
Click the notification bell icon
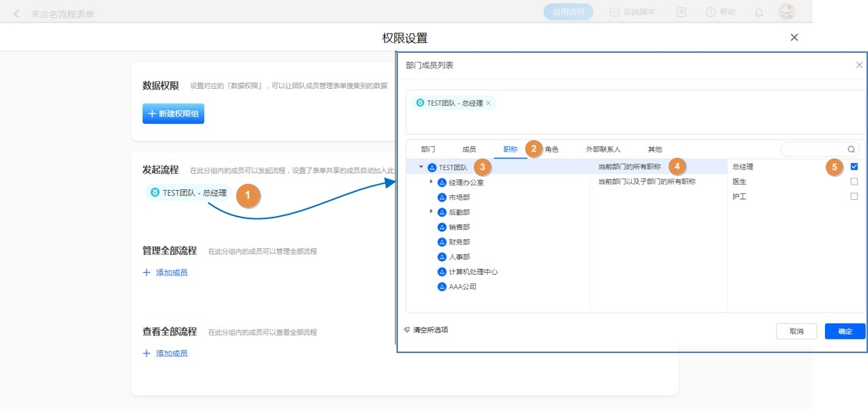pyautogui.click(x=759, y=12)
